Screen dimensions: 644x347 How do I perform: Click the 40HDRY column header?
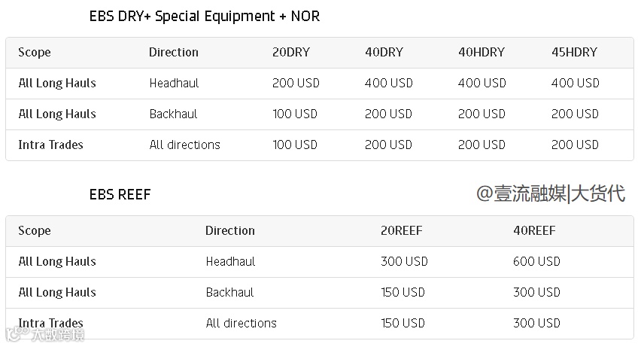pyautogui.click(x=481, y=53)
